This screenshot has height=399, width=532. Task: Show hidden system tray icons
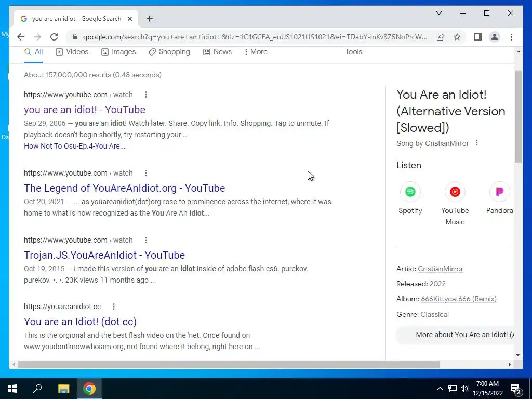tap(440, 389)
